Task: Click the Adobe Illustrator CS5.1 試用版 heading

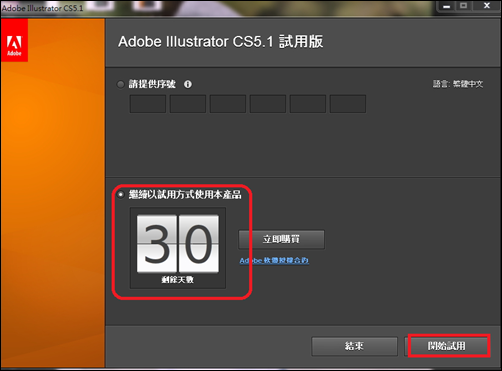Action: (220, 42)
